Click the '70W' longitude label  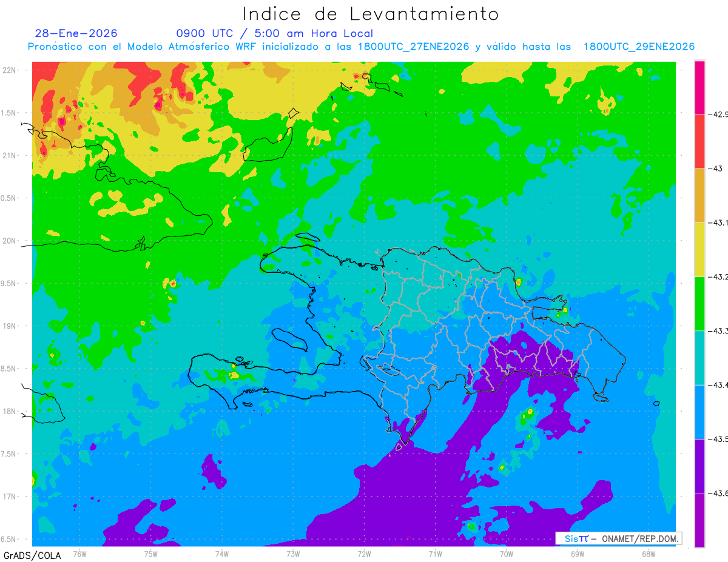(506, 554)
